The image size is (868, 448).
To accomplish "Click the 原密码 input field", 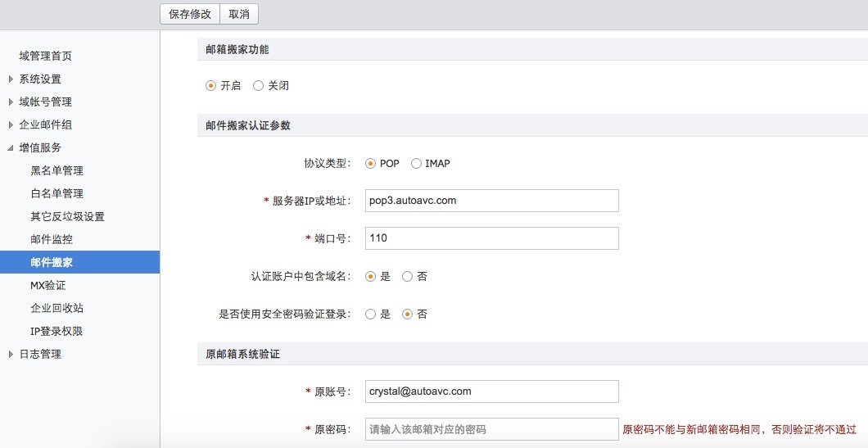I will [x=491, y=429].
